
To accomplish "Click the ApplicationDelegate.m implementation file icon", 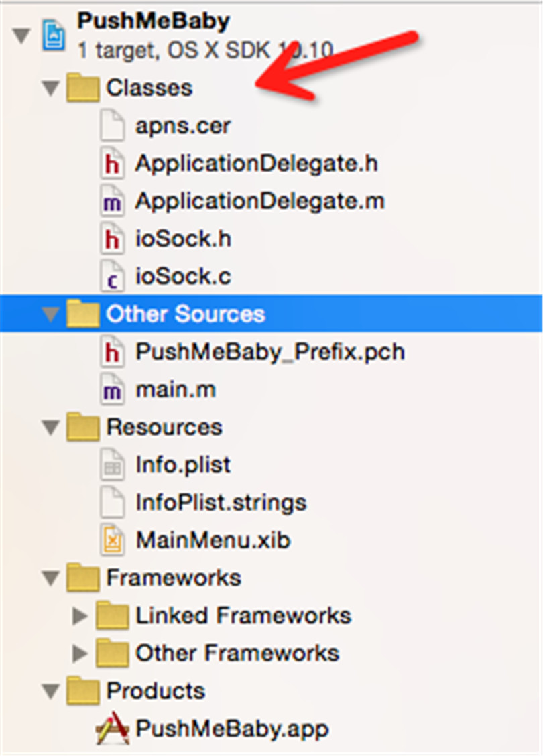I will 112,202.
